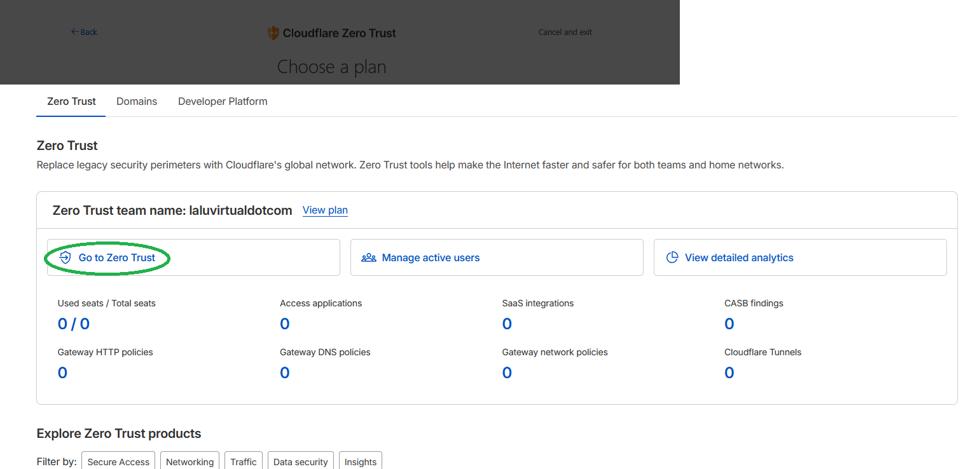The width and height of the screenshot is (980, 469).
Task: Enable the Data security filter
Action: (x=300, y=461)
